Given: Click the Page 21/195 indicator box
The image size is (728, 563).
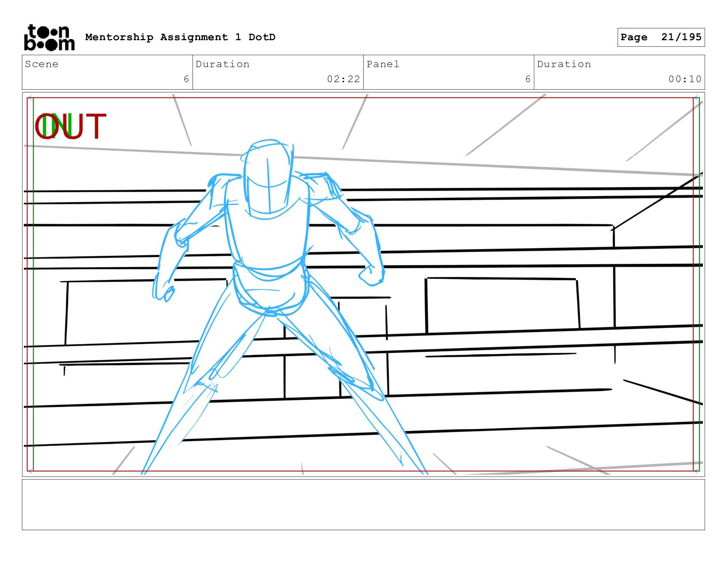Looking at the screenshot, I should click(660, 37).
